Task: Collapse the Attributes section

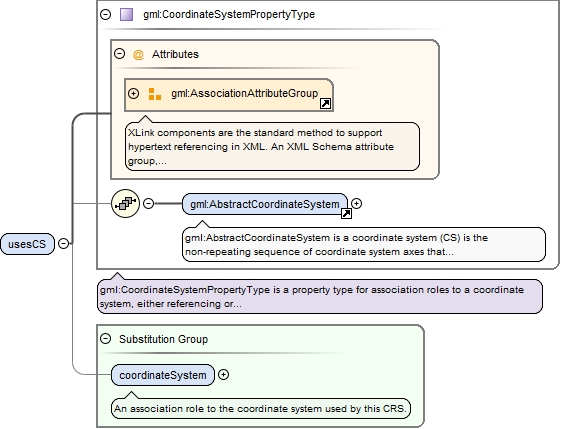Action: point(119,54)
